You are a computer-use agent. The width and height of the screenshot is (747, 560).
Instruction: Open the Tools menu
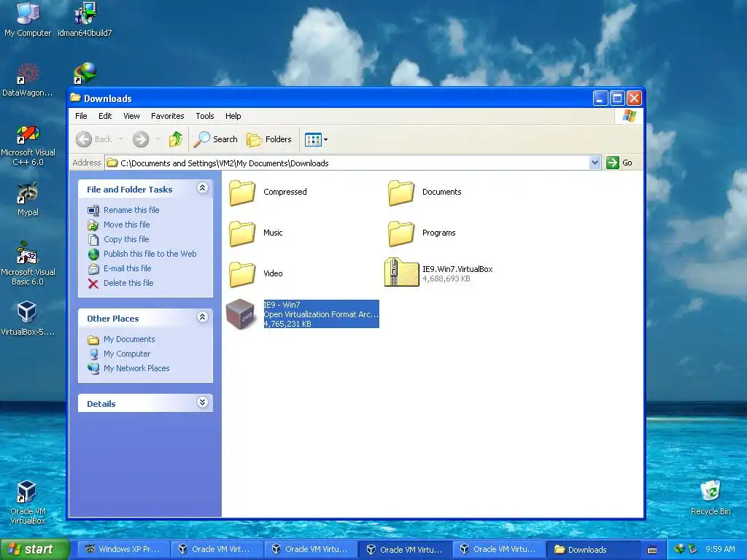pyautogui.click(x=205, y=116)
